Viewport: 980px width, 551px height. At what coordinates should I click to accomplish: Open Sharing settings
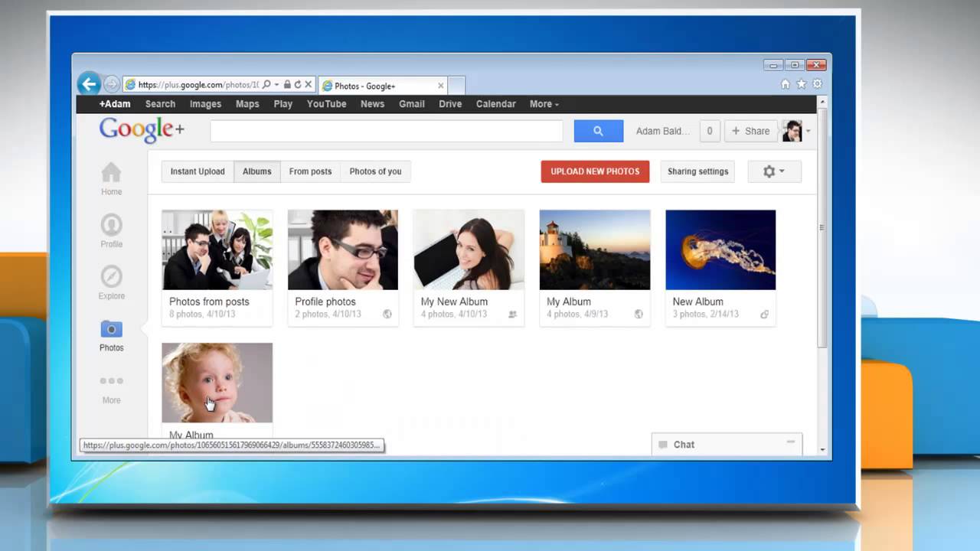click(698, 171)
